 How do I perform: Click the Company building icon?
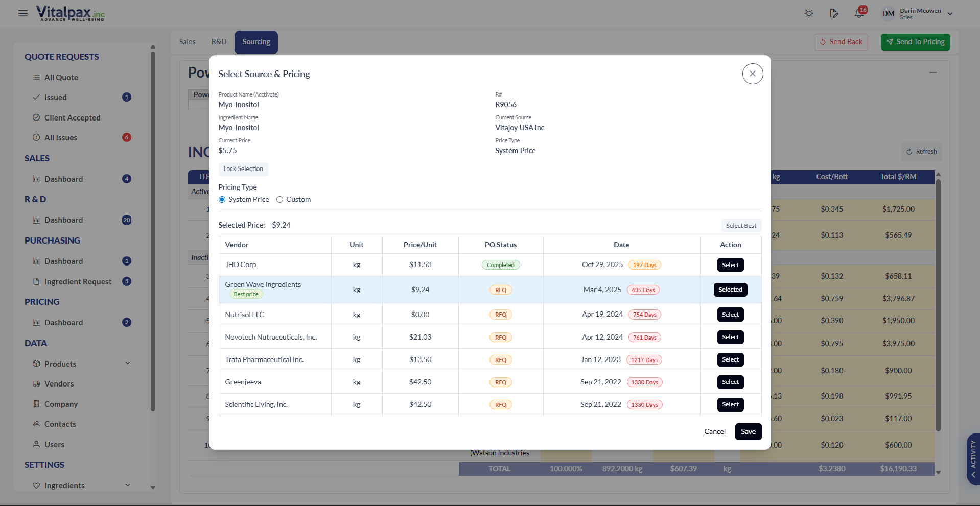[x=36, y=404]
